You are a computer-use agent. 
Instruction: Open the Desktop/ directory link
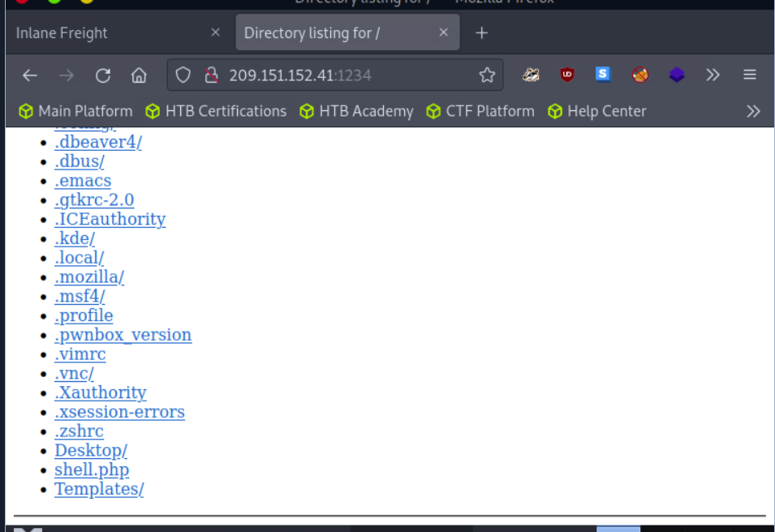[91, 450]
